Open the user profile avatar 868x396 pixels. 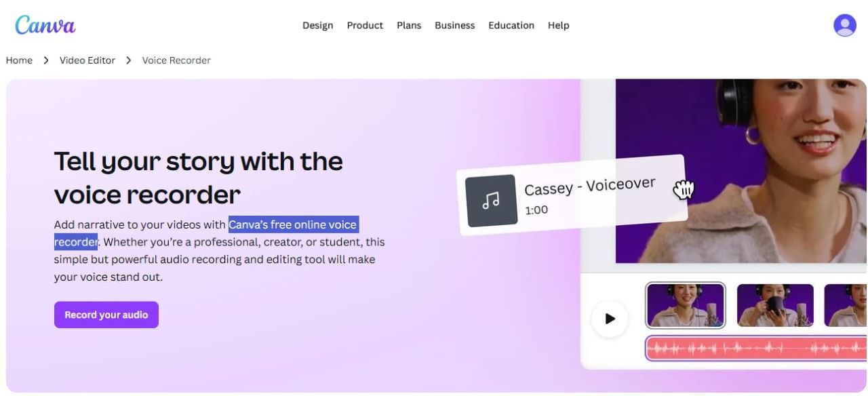click(x=844, y=25)
